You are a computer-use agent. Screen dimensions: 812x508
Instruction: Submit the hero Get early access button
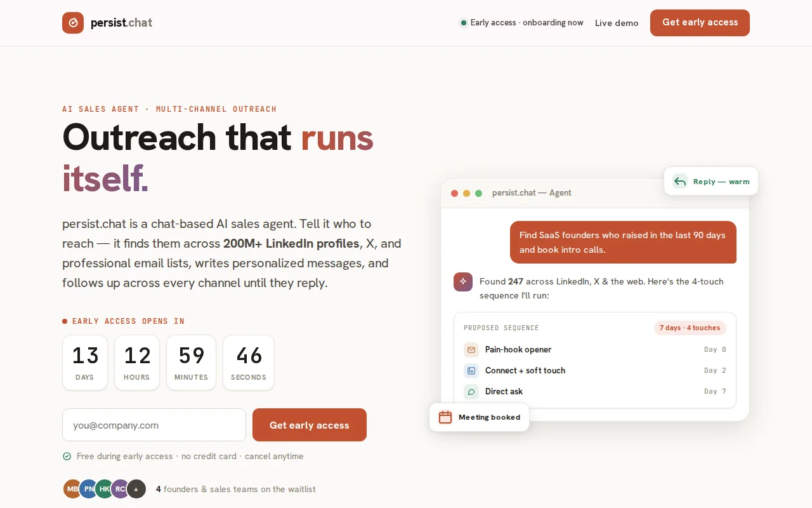tap(310, 425)
